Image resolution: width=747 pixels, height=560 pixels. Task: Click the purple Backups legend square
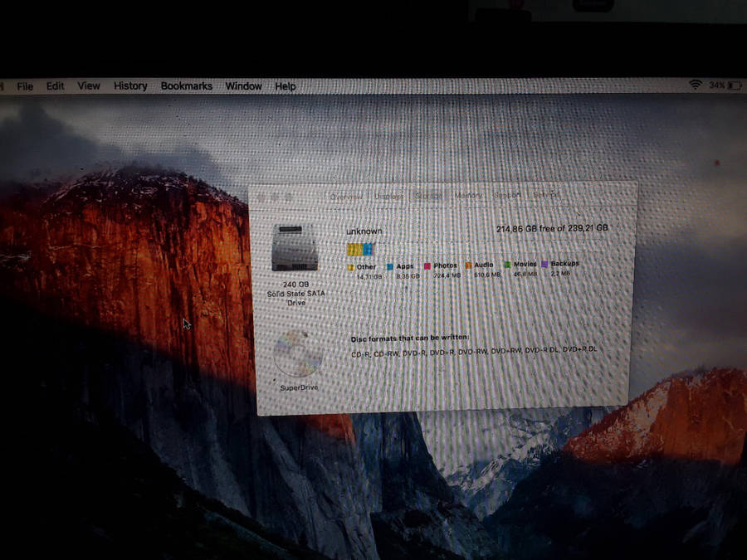click(544, 265)
